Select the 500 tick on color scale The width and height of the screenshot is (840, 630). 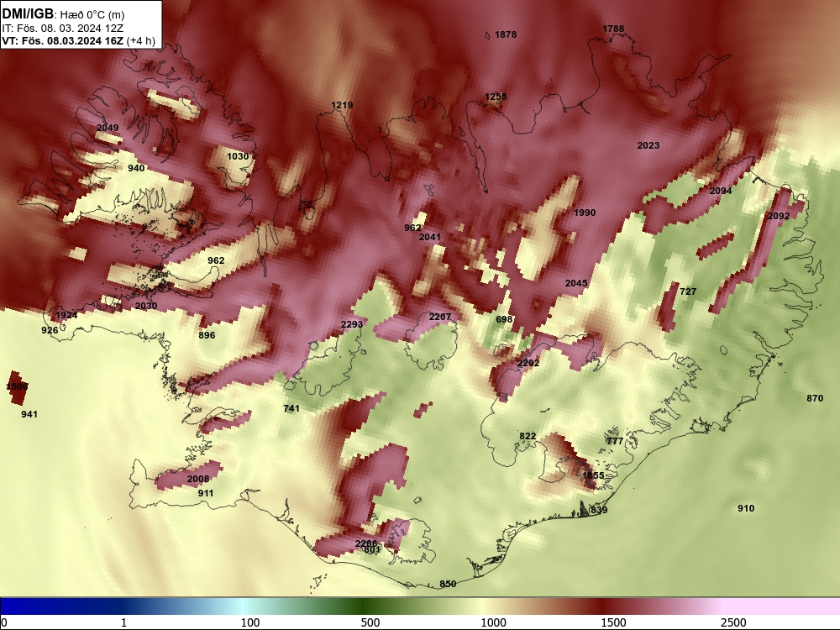pos(370,622)
